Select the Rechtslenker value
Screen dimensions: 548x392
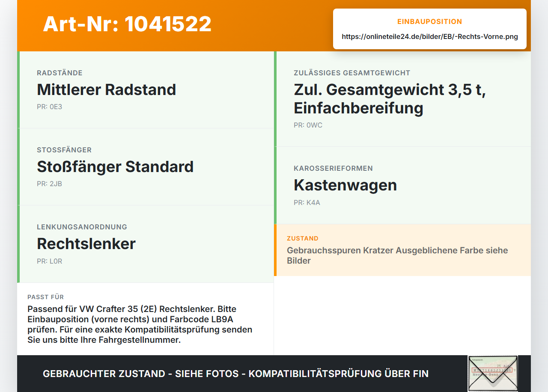coord(86,244)
